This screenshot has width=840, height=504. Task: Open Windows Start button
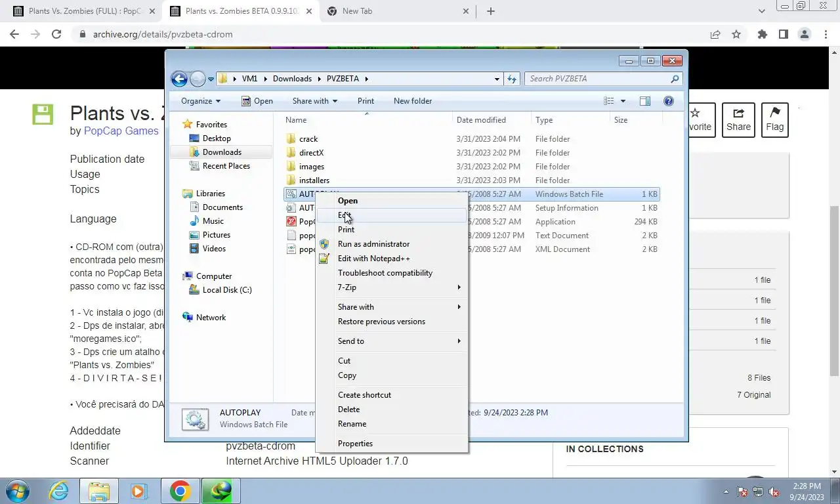(x=17, y=491)
